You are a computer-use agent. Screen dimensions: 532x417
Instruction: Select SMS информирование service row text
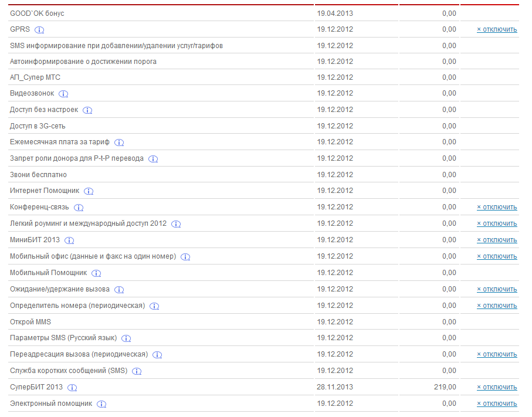tap(116, 46)
